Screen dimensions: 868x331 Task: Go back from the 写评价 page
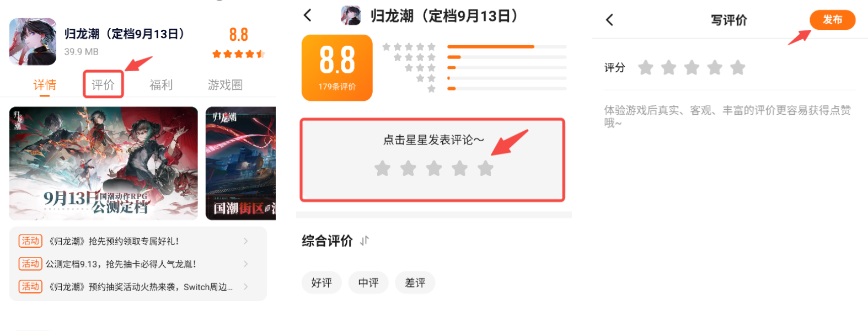click(609, 20)
